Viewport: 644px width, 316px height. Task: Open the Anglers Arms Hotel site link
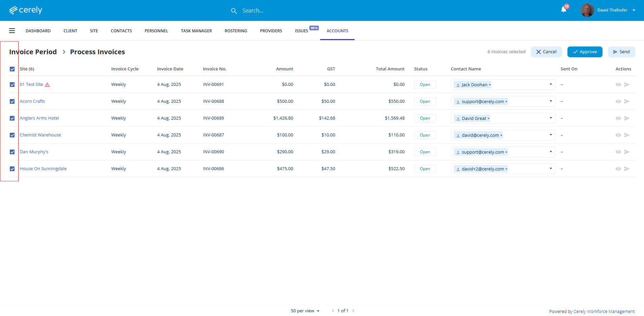tap(39, 118)
